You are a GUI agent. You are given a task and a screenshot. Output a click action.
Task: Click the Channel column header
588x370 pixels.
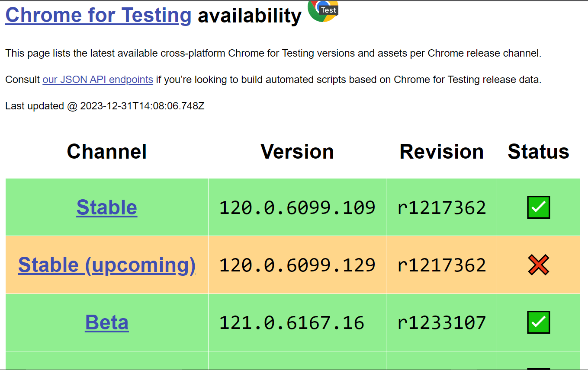point(106,151)
